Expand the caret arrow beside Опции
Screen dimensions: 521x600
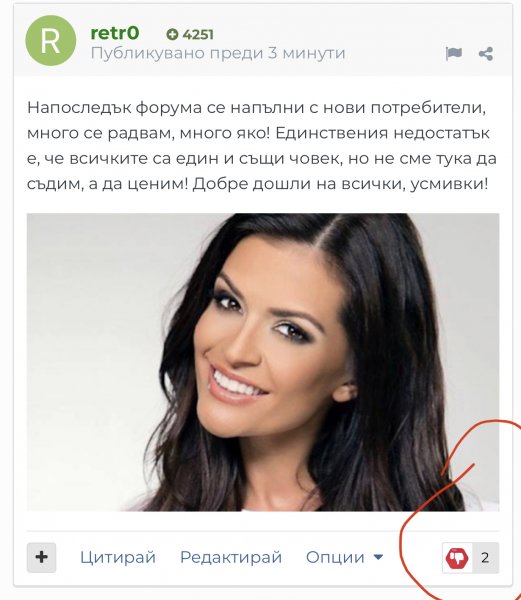coord(378,558)
